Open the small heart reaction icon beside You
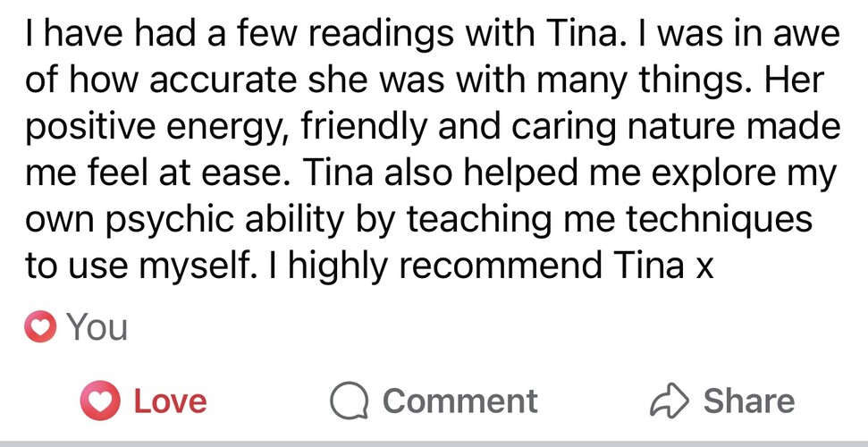 (40, 328)
